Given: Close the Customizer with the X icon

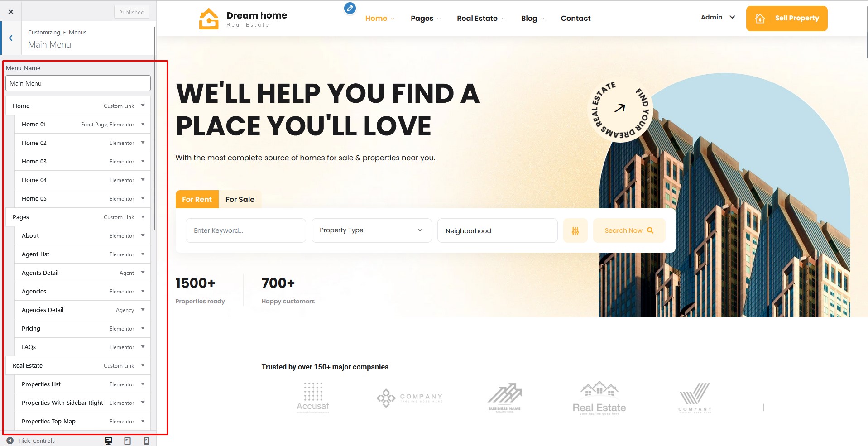Looking at the screenshot, I should click(x=11, y=12).
